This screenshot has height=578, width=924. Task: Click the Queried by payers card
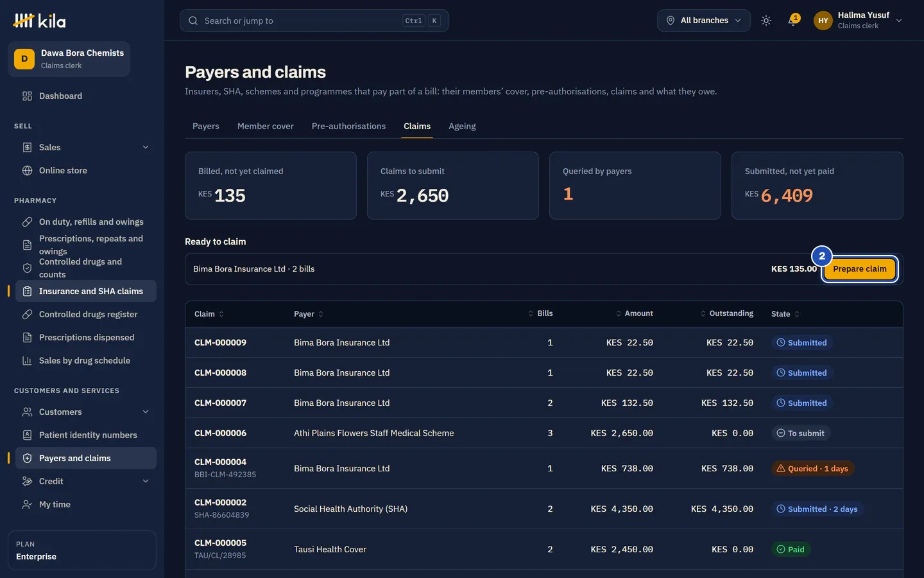click(x=635, y=186)
